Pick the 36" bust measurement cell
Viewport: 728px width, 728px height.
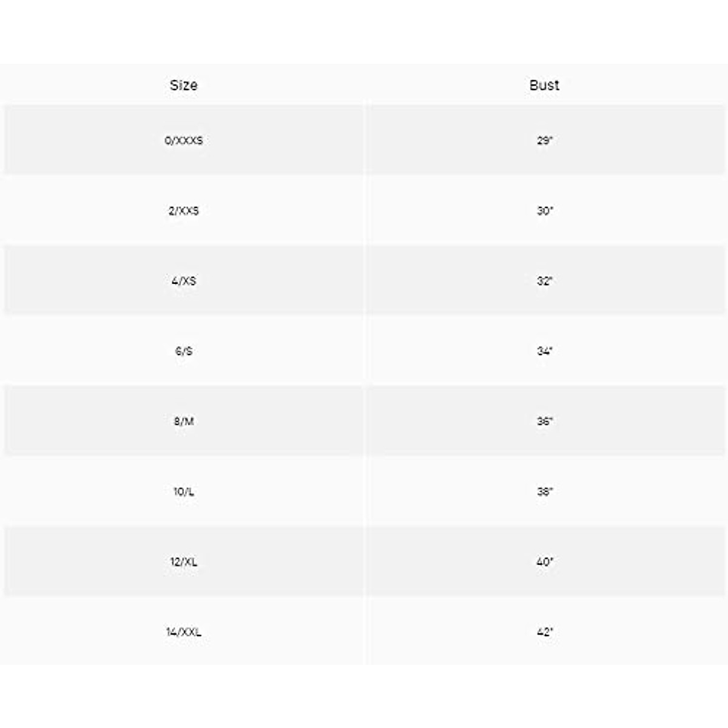point(544,421)
